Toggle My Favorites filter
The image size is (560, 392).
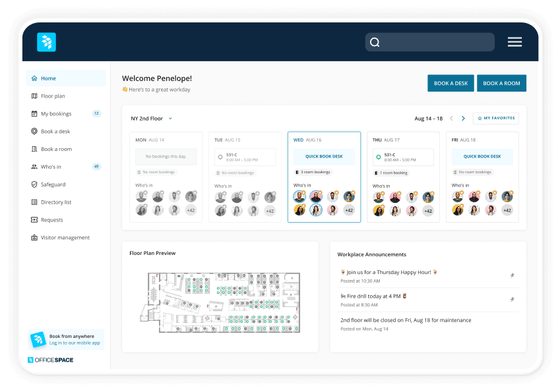[495, 118]
